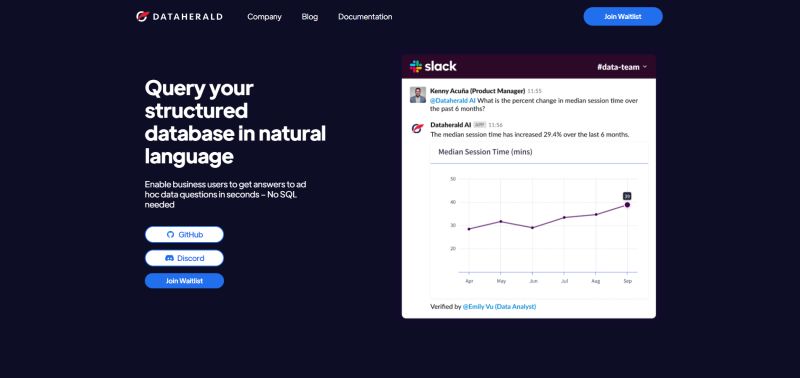Click the Dataherald logo icon in header
The image size is (800, 378).
[142, 16]
